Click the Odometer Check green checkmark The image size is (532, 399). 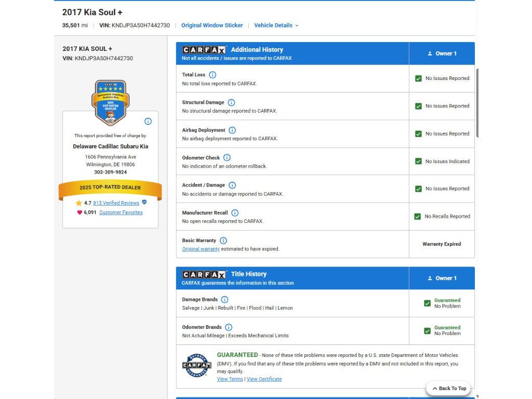[x=418, y=161]
